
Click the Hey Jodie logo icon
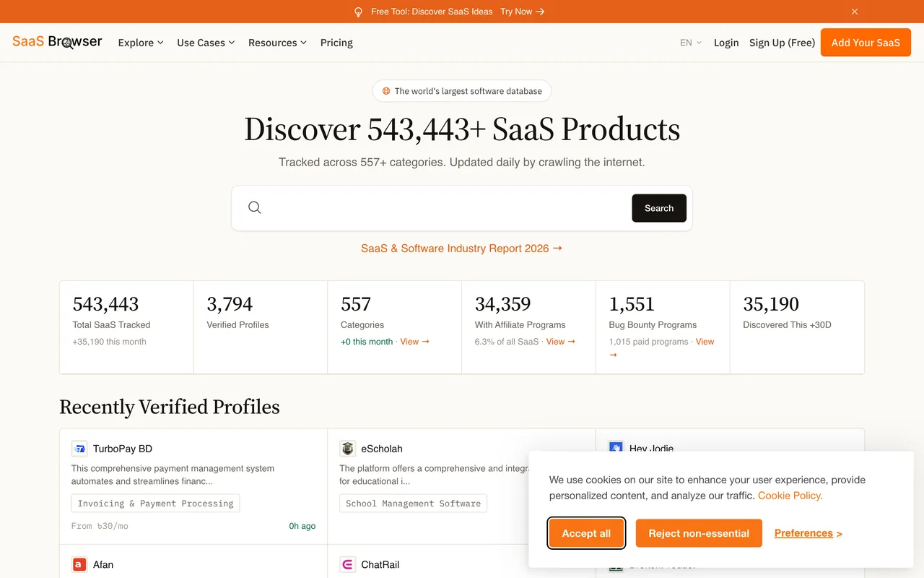(616, 448)
